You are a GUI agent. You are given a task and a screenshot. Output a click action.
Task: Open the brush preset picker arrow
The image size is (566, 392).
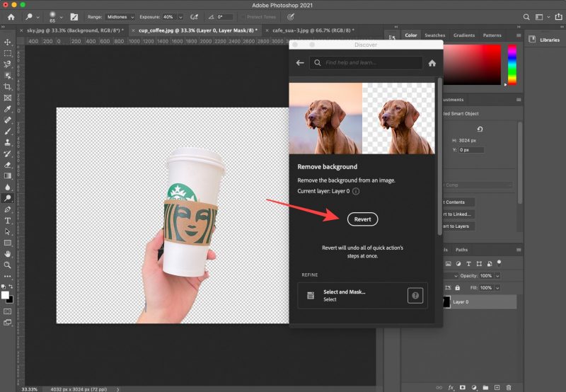[62, 17]
